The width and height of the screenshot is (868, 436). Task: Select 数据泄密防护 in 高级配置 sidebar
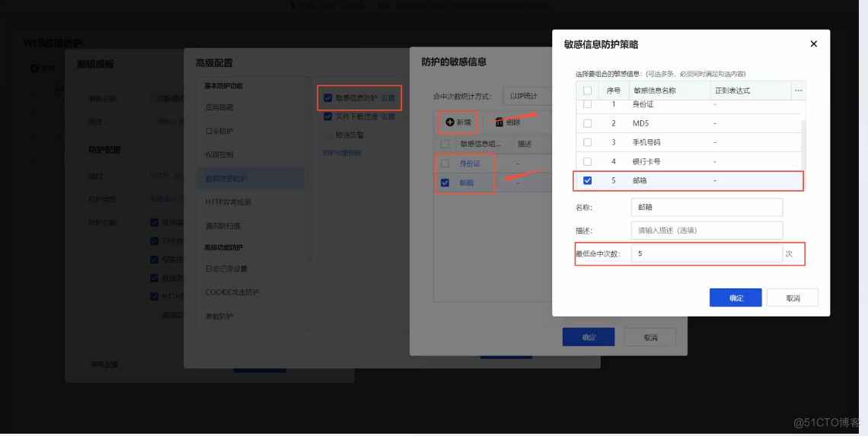(251, 179)
